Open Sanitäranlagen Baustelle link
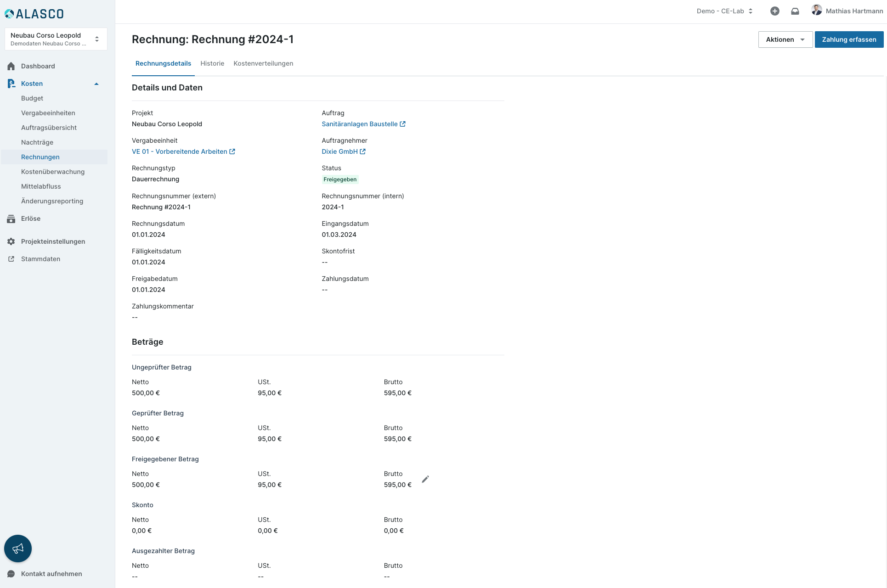 click(x=360, y=124)
